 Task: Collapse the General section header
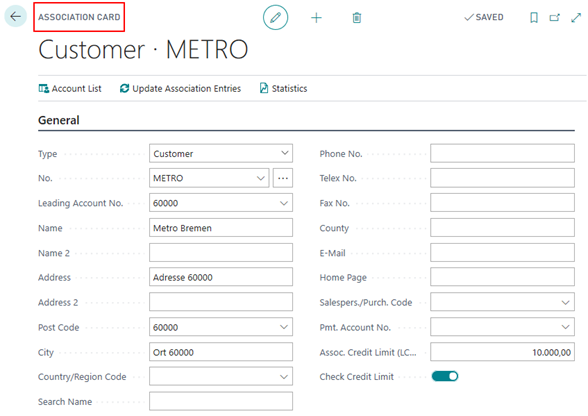coord(59,120)
